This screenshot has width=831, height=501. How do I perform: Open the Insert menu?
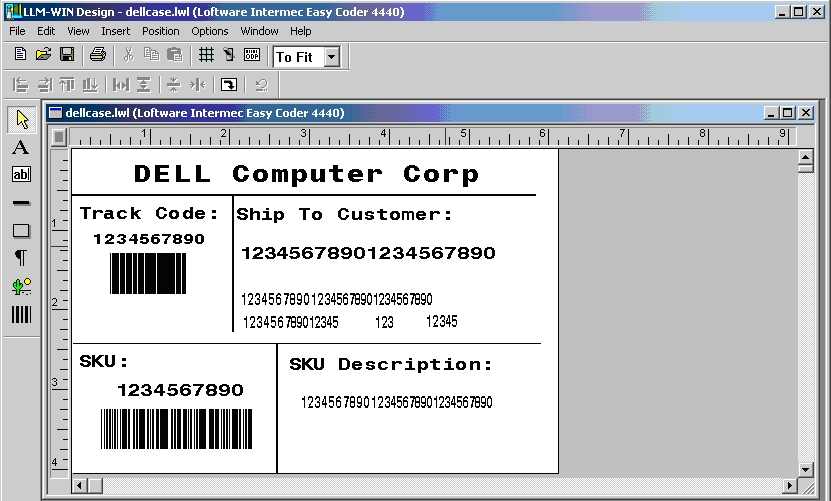pos(115,31)
